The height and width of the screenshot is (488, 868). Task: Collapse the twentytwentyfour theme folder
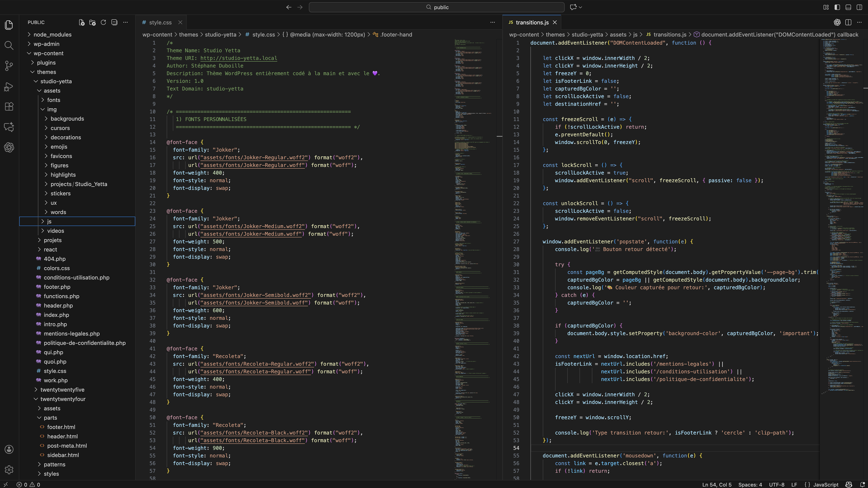click(63, 399)
